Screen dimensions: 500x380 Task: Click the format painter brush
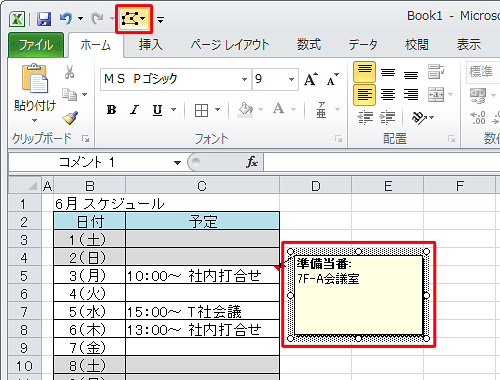click(x=70, y=117)
